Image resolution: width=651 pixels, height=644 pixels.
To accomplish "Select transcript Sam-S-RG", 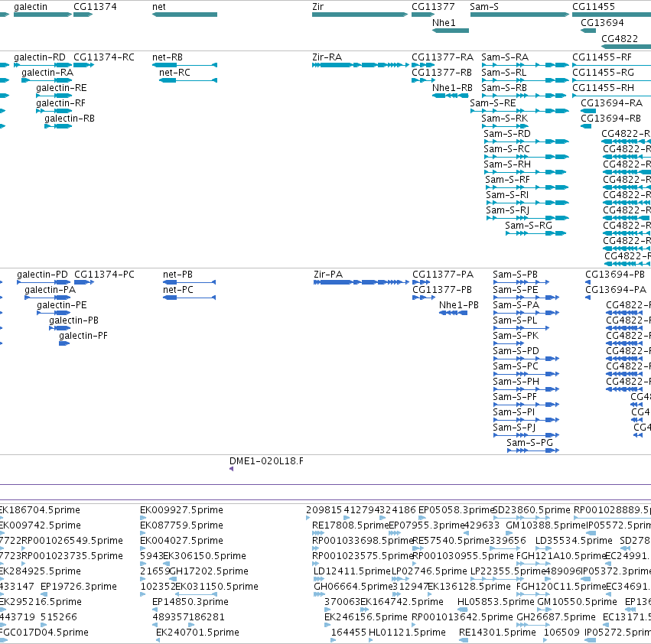I will (x=535, y=233).
